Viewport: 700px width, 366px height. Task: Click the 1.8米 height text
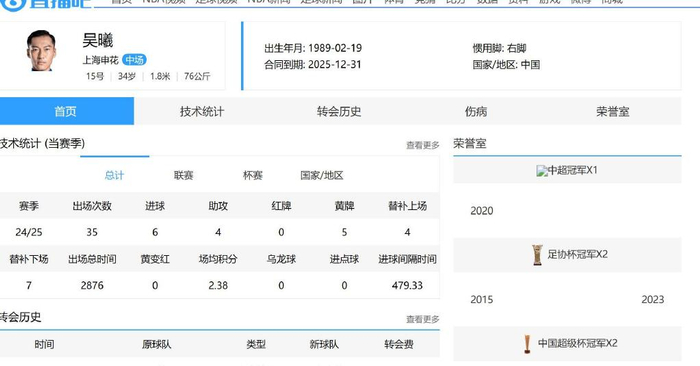[x=160, y=76]
